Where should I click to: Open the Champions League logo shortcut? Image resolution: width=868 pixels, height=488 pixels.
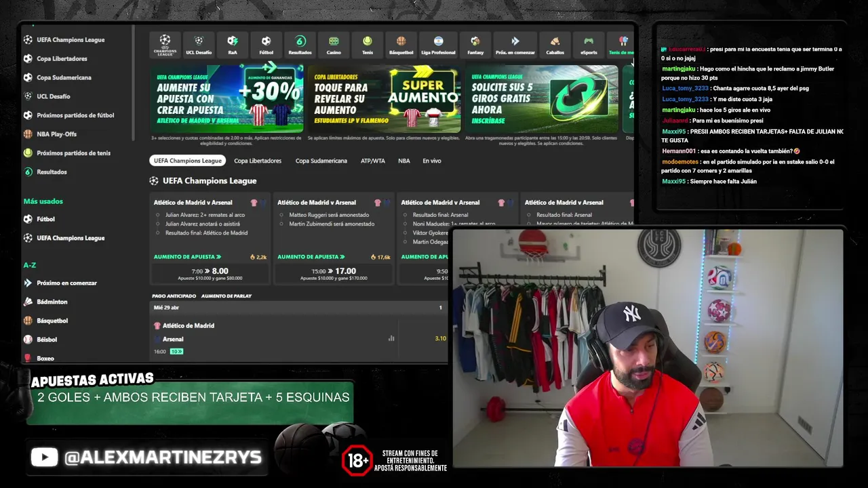(x=165, y=45)
